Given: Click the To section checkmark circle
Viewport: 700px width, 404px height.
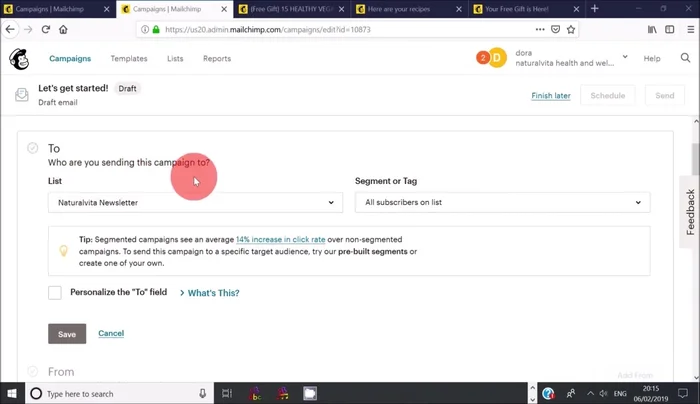Looking at the screenshot, I should [33, 148].
